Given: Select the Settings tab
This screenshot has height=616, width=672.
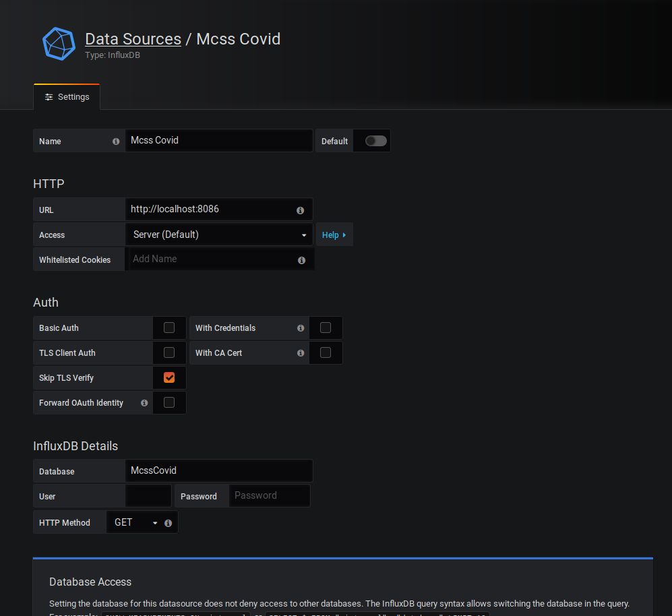Looking at the screenshot, I should (x=67, y=97).
